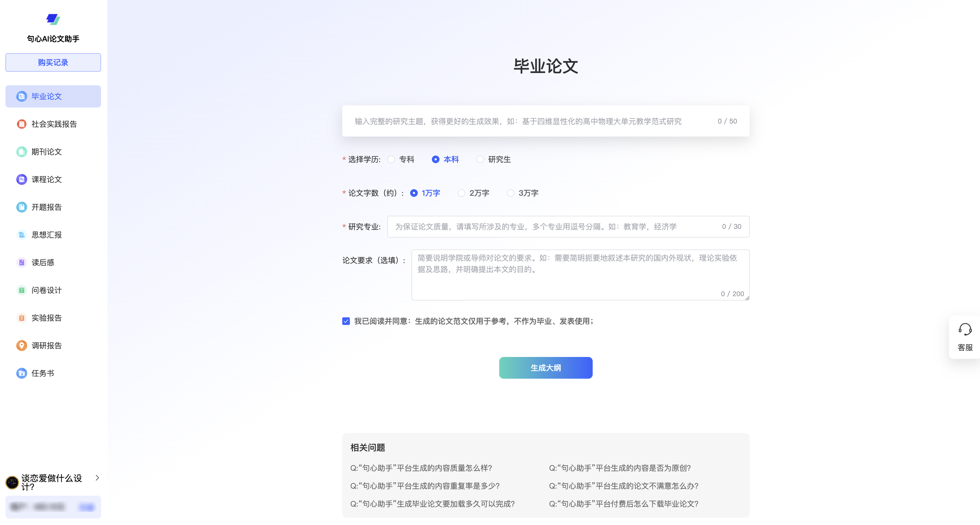Click the 开题报告 sidebar icon
Viewport: 980px width, 525px height.
point(22,207)
